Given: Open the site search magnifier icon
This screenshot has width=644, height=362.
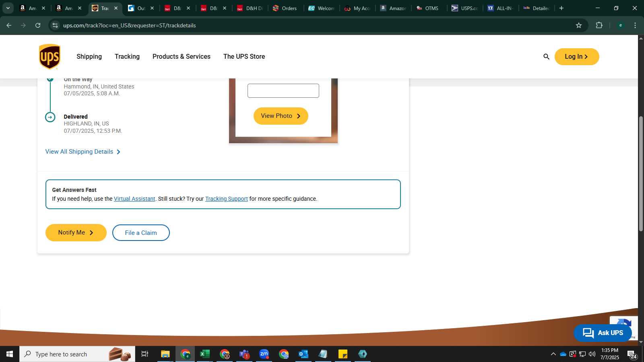Looking at the screenshot, I should pos(546,57).
